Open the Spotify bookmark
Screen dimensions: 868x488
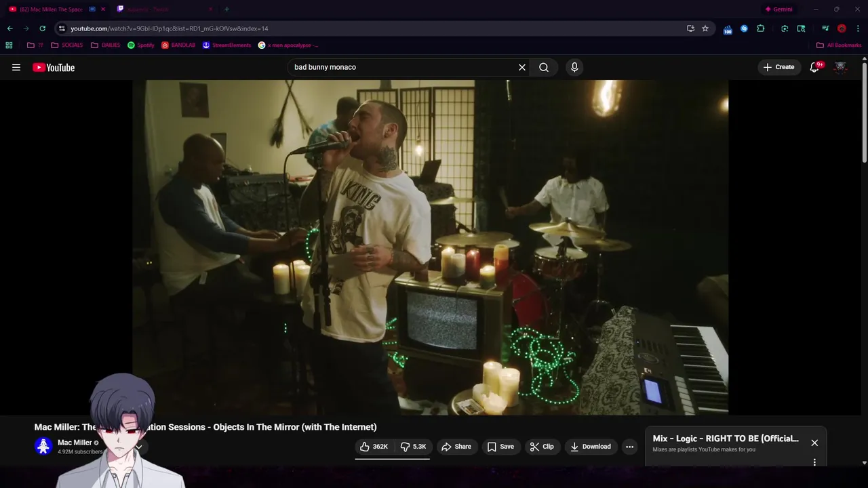click(x=141, y=45)
